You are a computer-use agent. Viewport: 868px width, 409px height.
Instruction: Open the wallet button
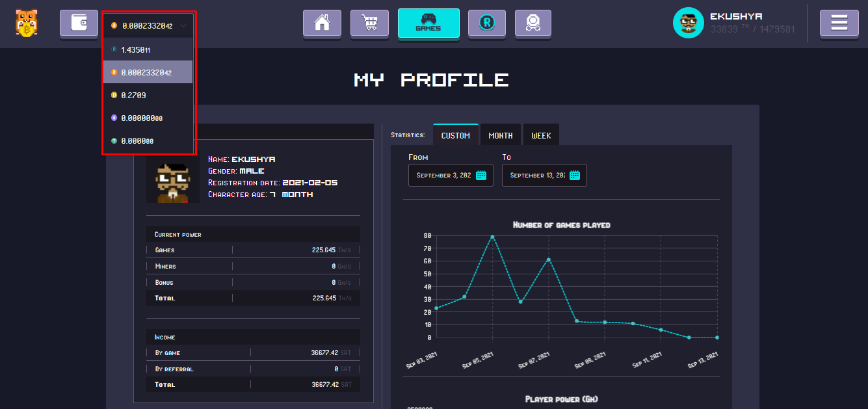coord(79,23)
